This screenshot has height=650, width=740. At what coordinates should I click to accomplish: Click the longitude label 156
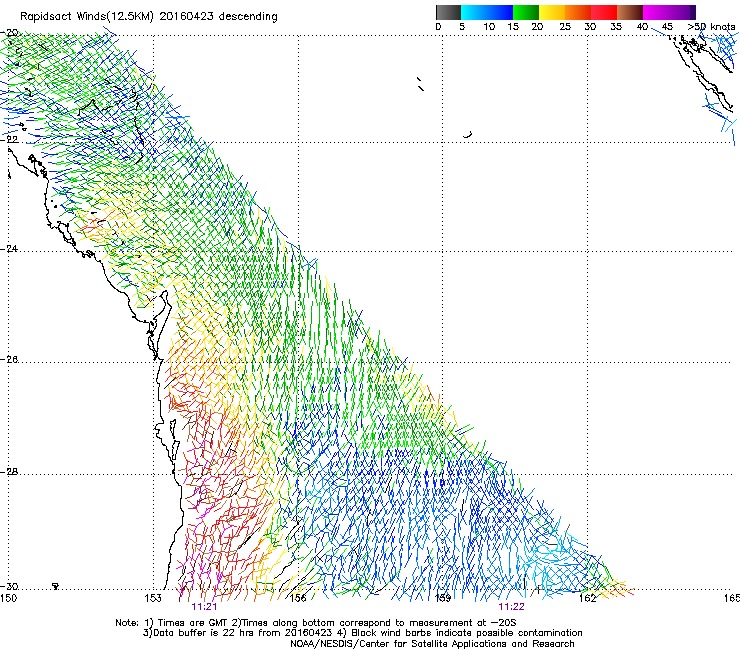tap(298, 599)
